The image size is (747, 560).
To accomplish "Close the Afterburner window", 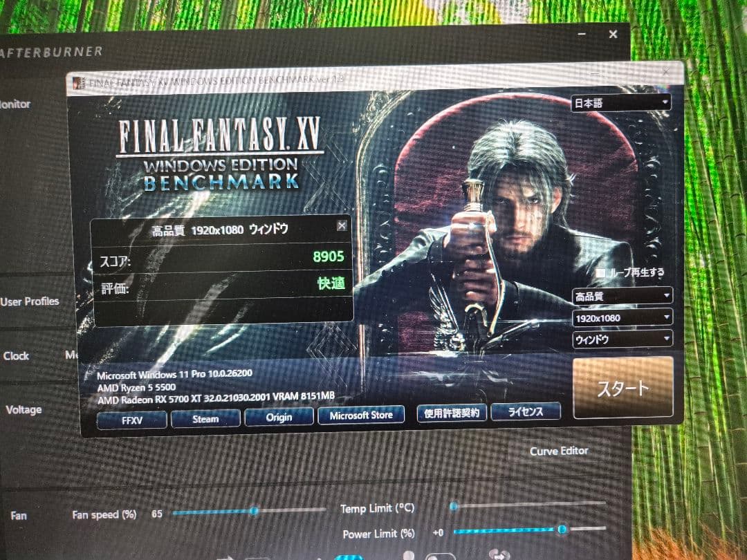I will coord(613,34).
